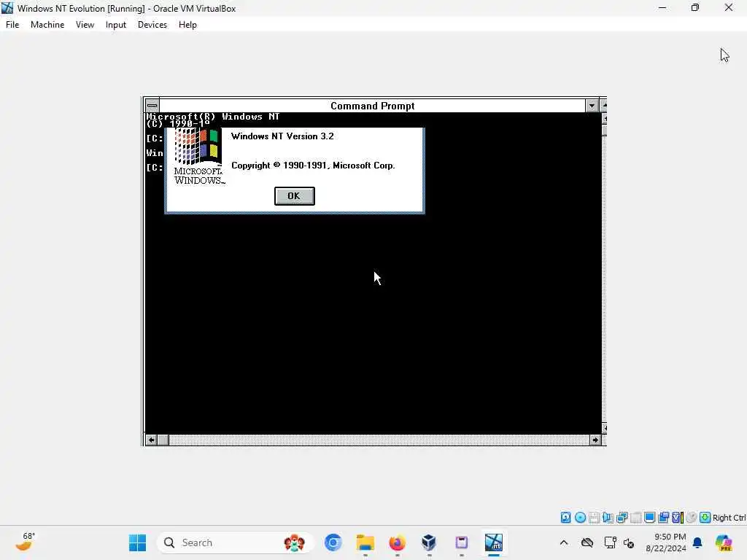Click the horizontal scrollbar right arrow
747x560 pixels.
tap(595, 440)
